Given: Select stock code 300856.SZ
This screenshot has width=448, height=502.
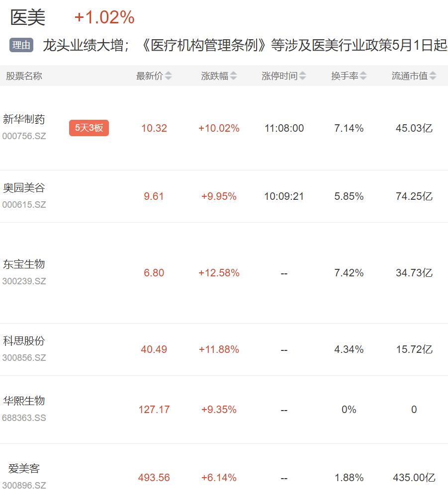Looking at the screenshot, I should click(x=24, y=357).
